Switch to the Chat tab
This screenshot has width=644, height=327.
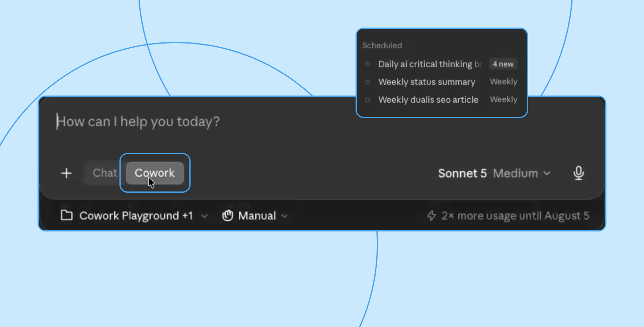pyautogui.click(x=105, y=173)
